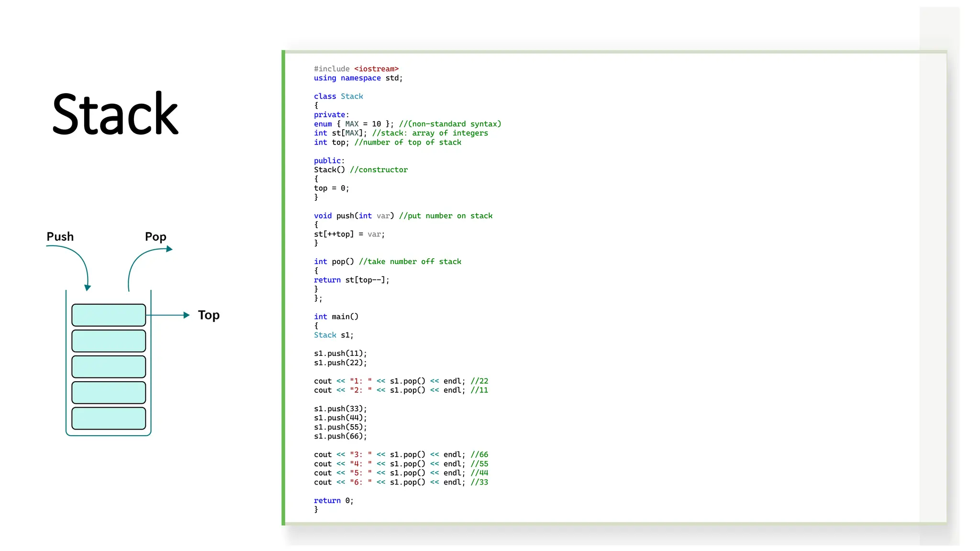Click the large "Stack" slide title
Image resolution: width=980 pixels, height=551 pixels.
115,114
